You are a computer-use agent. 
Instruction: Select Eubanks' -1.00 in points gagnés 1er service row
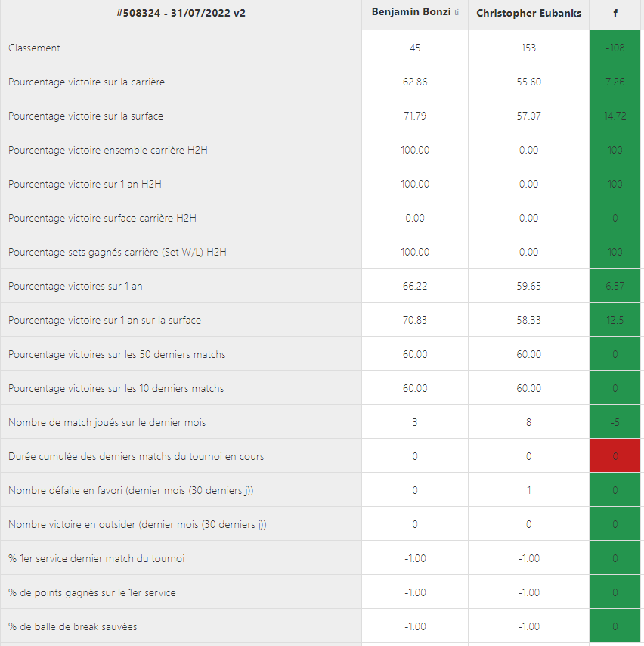(528, 593)
